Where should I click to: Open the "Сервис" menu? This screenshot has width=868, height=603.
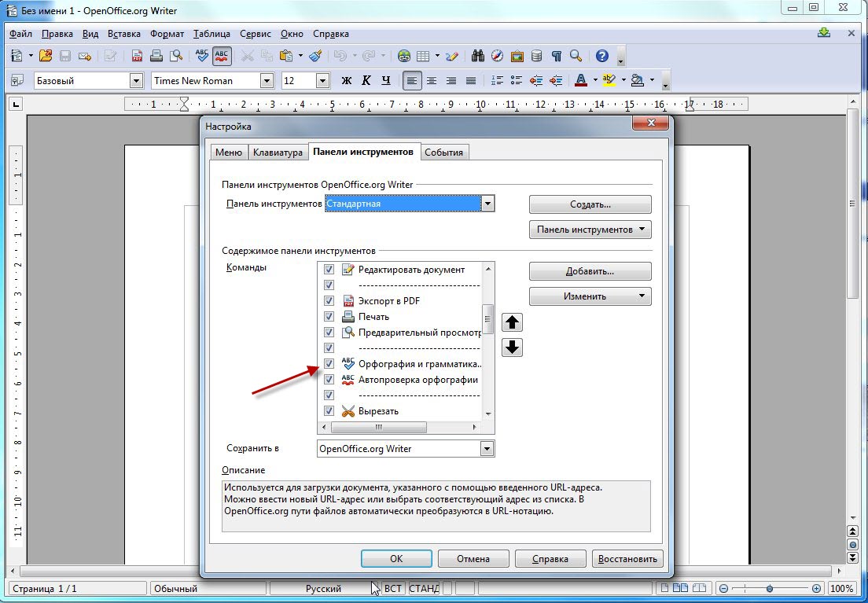[x=256, y=34]
